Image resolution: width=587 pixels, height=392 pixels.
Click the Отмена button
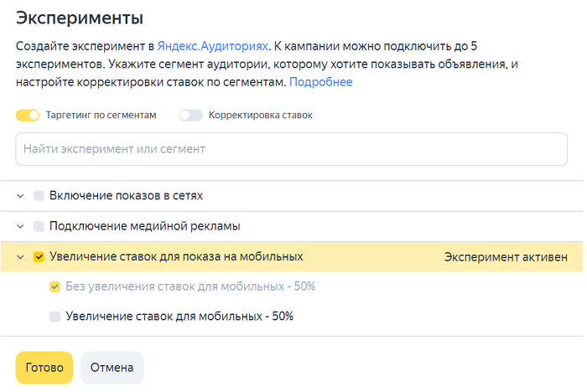[x=112, y=368]
